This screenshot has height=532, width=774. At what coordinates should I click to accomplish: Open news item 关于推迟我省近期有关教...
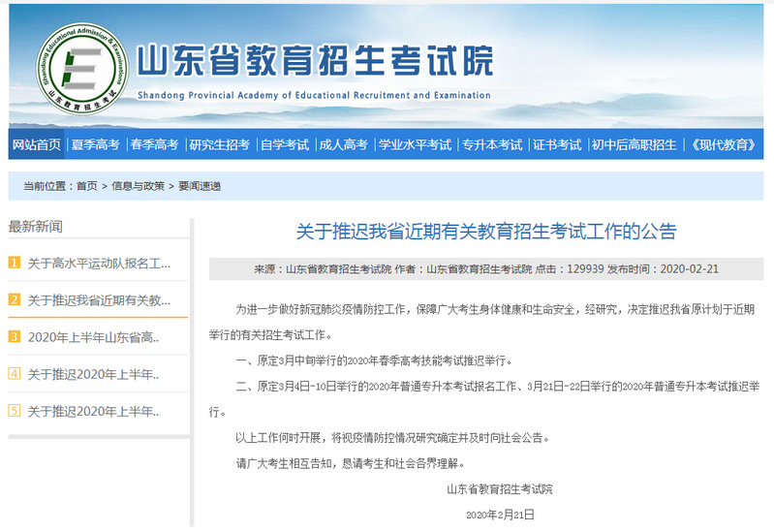tap(99, 299)
